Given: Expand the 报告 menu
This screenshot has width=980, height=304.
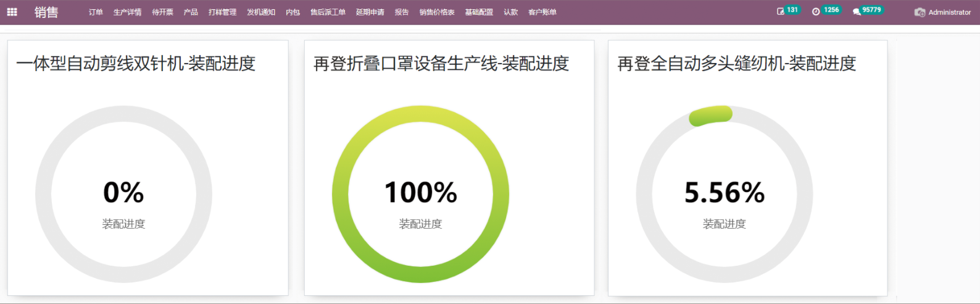Looking at the screenshot, I should click(402, 12).
